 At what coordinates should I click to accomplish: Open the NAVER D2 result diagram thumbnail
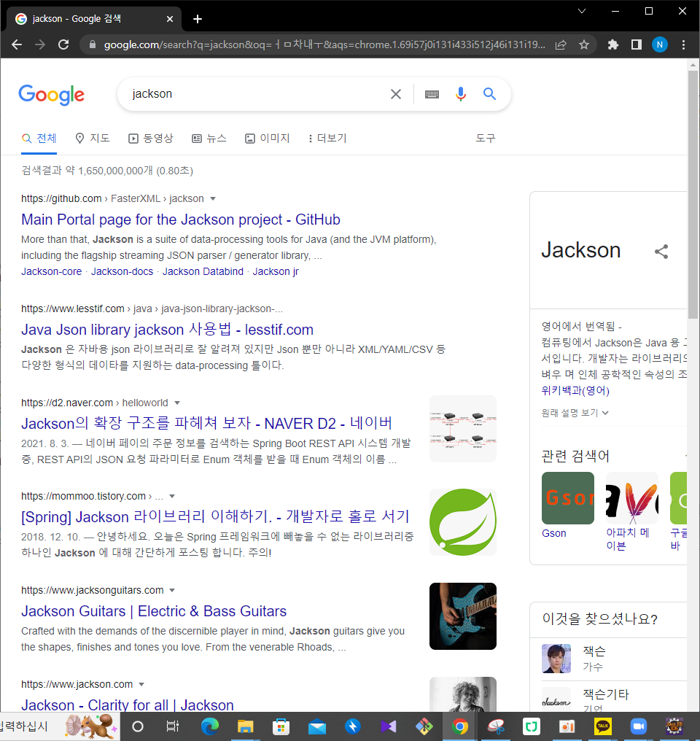pyautogui.click(x=463, y=429)
